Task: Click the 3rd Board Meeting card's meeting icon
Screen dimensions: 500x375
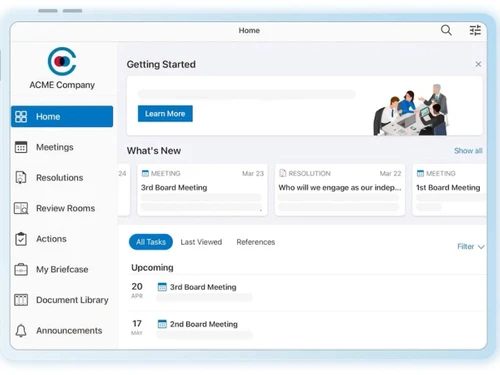Action: pyautogui.click(x=145, y=173)
